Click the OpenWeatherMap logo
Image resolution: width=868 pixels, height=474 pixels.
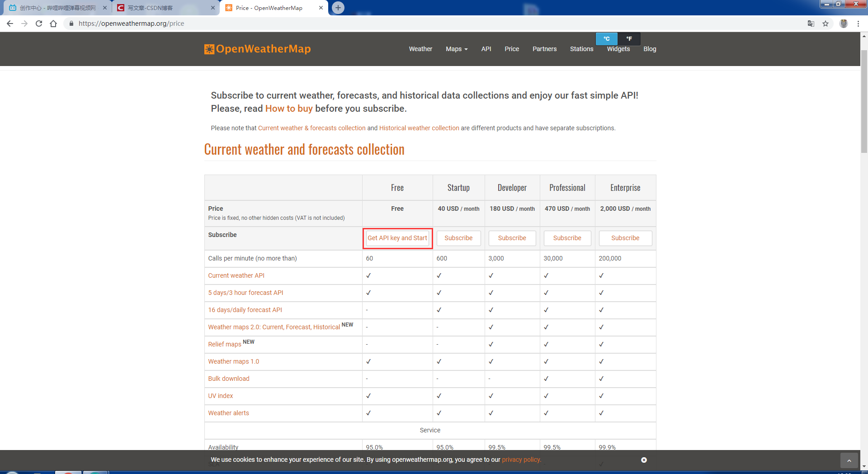[258, 49]
